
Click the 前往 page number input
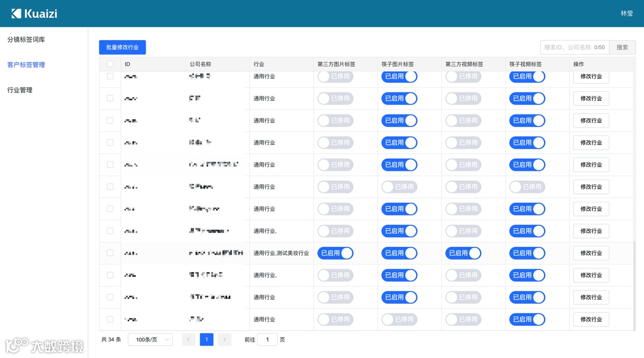click(x=267, y=339)
